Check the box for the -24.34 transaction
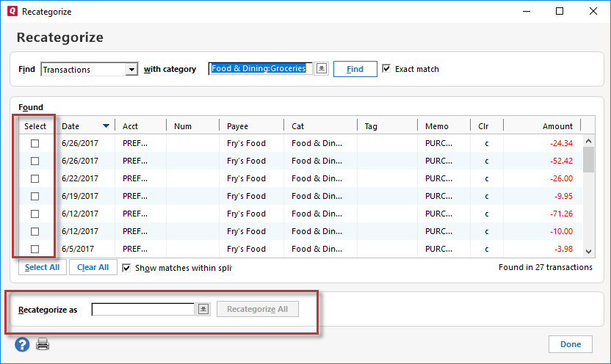Image resolution: width=611 pixels, height=364 pixels. 35,143
